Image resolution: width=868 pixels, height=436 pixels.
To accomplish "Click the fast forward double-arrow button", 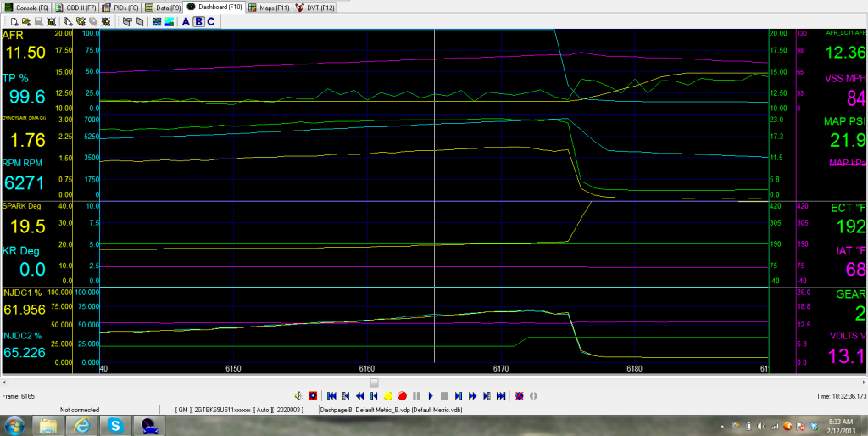I will 473,395.
